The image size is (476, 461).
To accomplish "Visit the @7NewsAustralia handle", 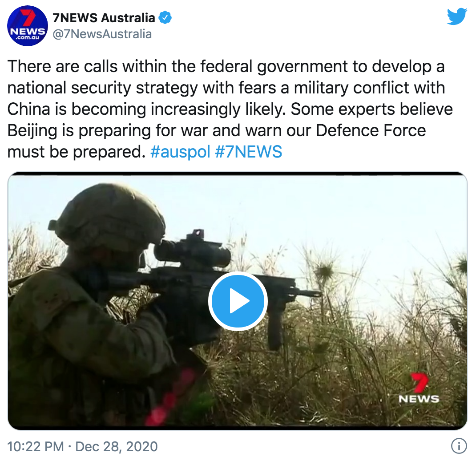I will [x=102, y=34].
